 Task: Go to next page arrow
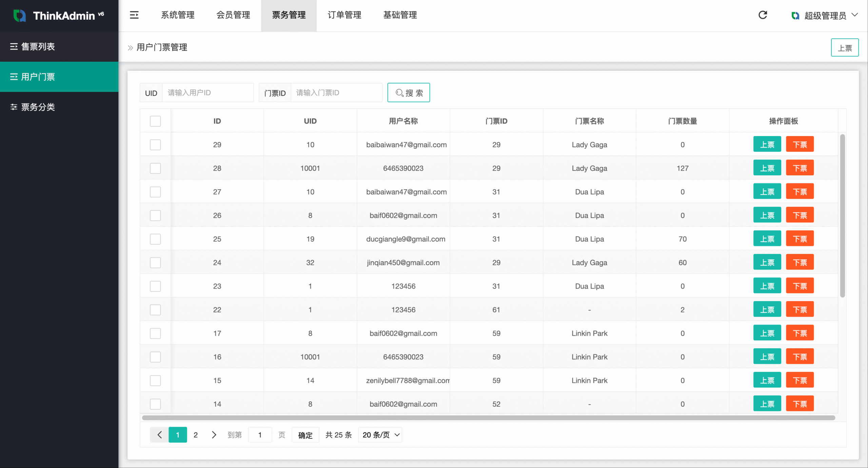click(214, 435)
